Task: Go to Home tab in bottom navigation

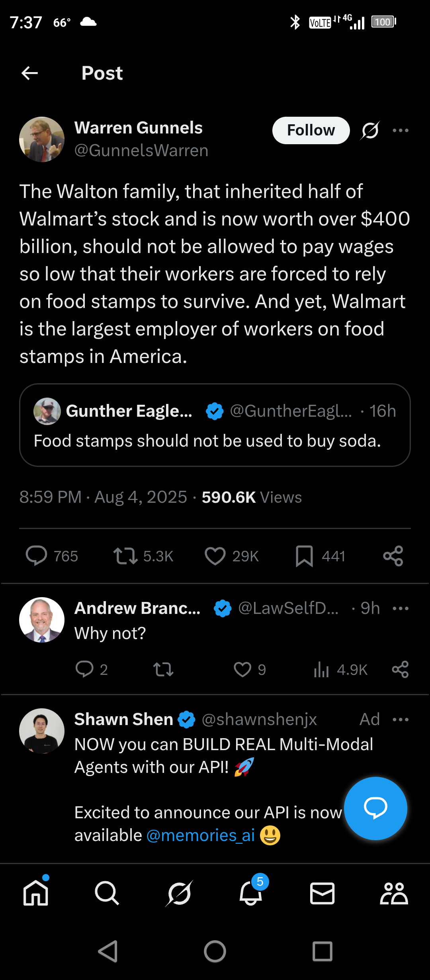Action: coord(36,893)
